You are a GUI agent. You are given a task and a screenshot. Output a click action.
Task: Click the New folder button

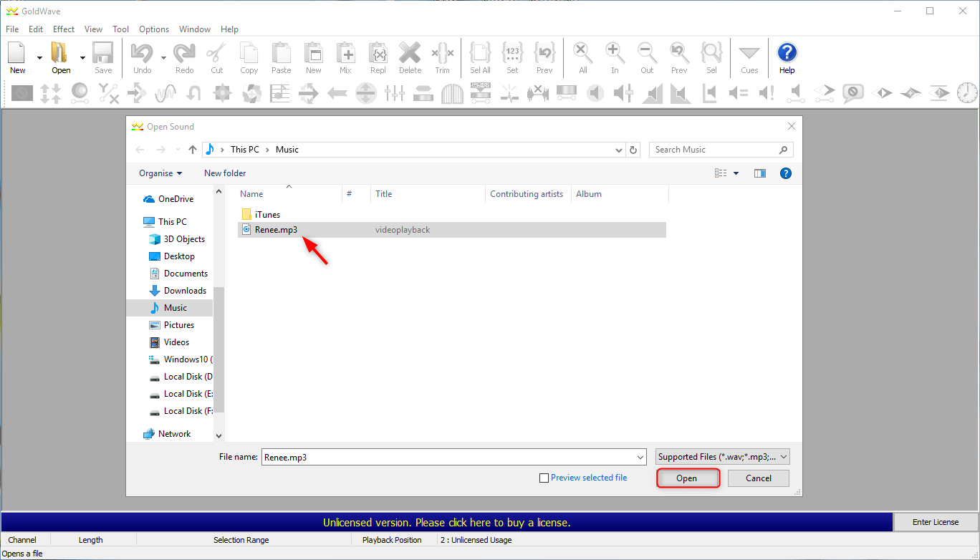pyautogui.click(x=225, y=173)
